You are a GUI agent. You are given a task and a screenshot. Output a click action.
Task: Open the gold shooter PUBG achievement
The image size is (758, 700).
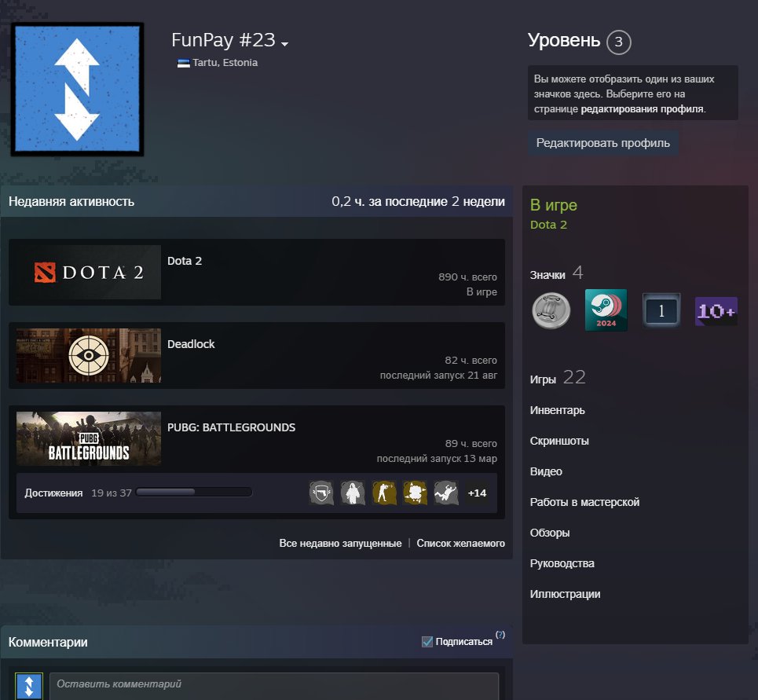pyautogui.click(x=384, y=493)
